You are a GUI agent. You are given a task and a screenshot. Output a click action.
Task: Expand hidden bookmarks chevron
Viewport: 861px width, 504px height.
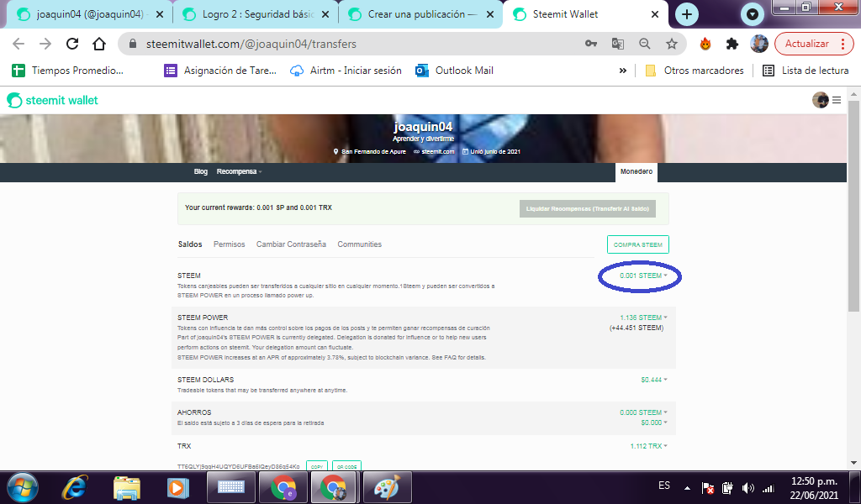coord(623,71)
